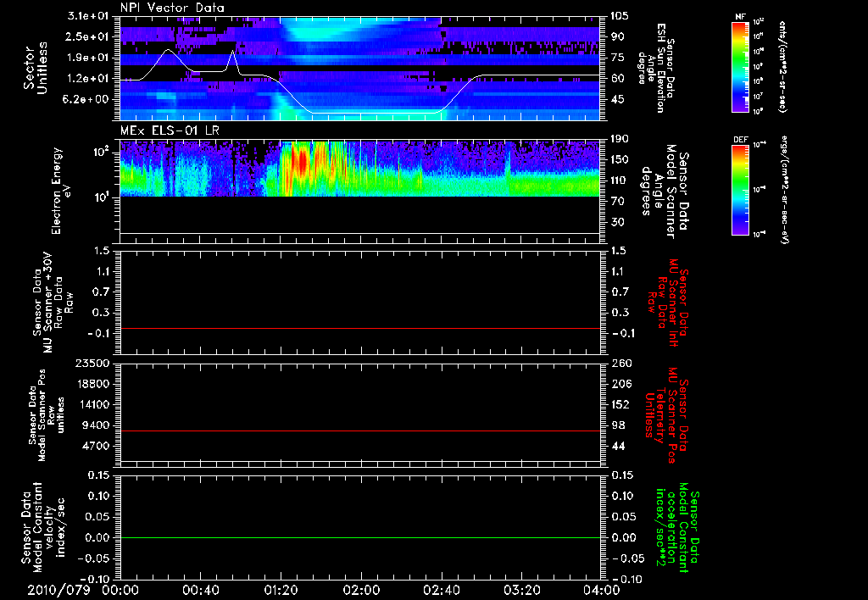The height and width of the screenshot is (600, 868).
Task: Click the '01:20' time axis label
Action: point(281,590)
